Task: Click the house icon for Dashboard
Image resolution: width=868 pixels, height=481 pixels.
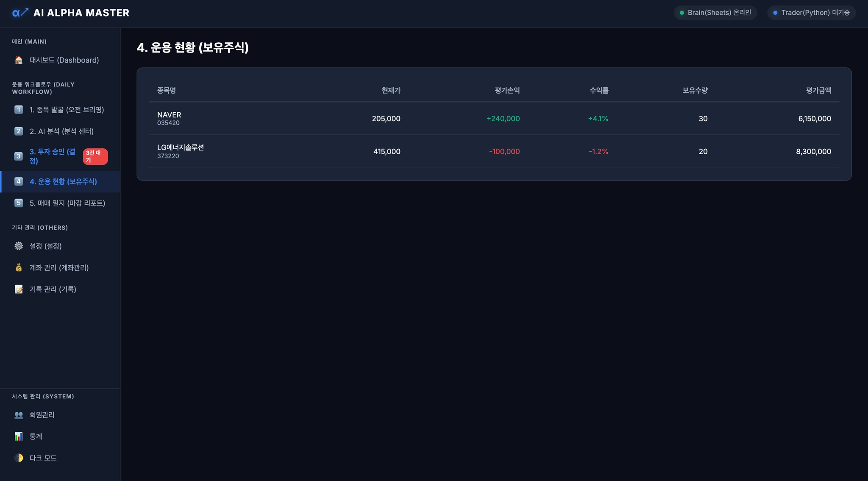Action: [x=19, y=60]
